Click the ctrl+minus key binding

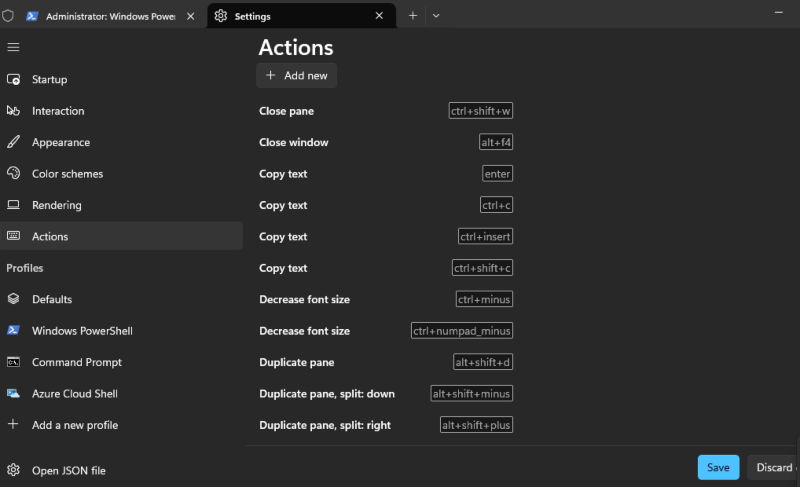(x=484, y=299)
